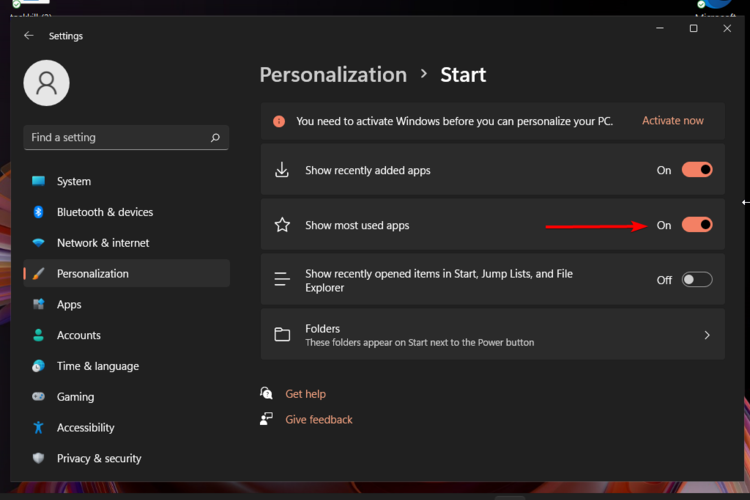Click the Gaming controller icon

pyautogui.click(x=38, y=397)
